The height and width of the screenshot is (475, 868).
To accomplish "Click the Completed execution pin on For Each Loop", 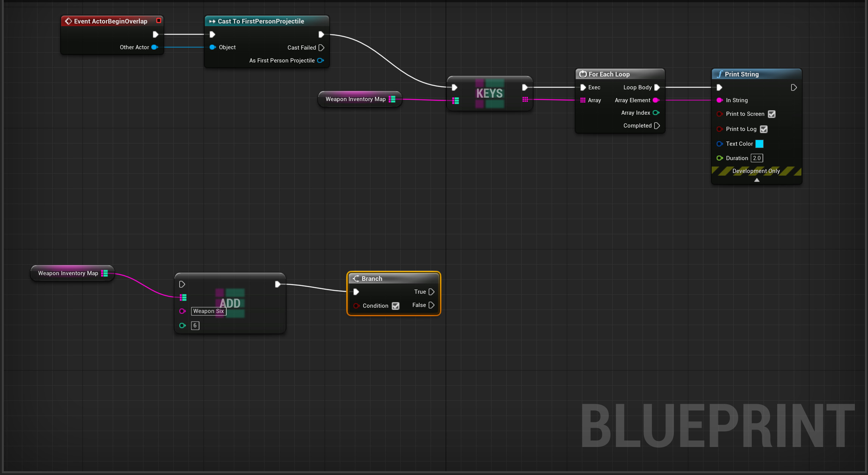I will click(x=657, y=126).
